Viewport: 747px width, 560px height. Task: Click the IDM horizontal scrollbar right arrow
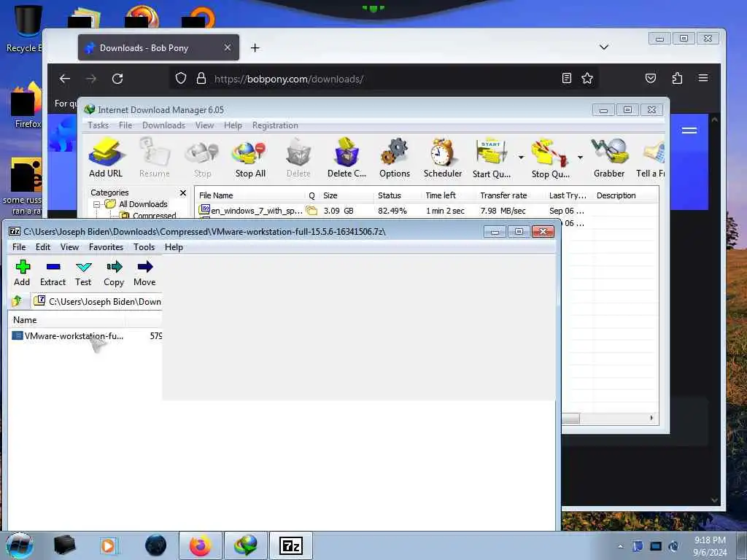pyautogui.click(x=651, y=418)
